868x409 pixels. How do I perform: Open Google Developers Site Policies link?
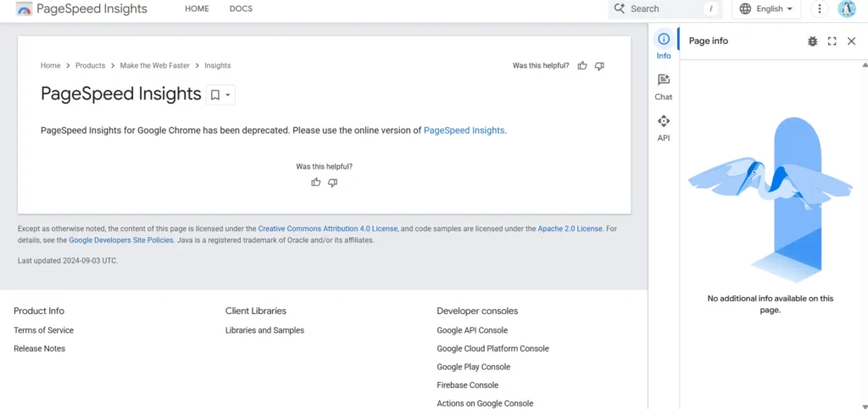click(x=121, y=240)
